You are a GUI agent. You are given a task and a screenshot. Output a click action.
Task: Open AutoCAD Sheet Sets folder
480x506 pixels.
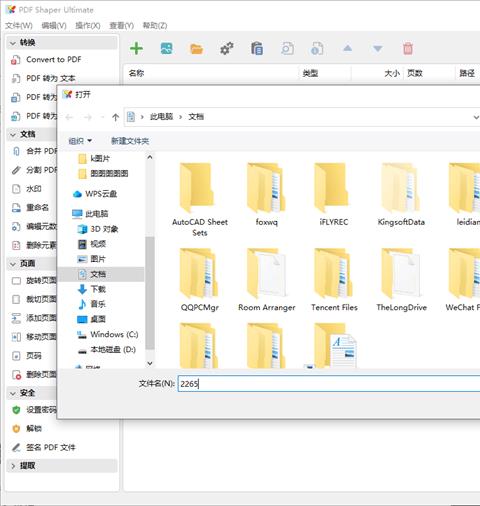tap(200, 200)
